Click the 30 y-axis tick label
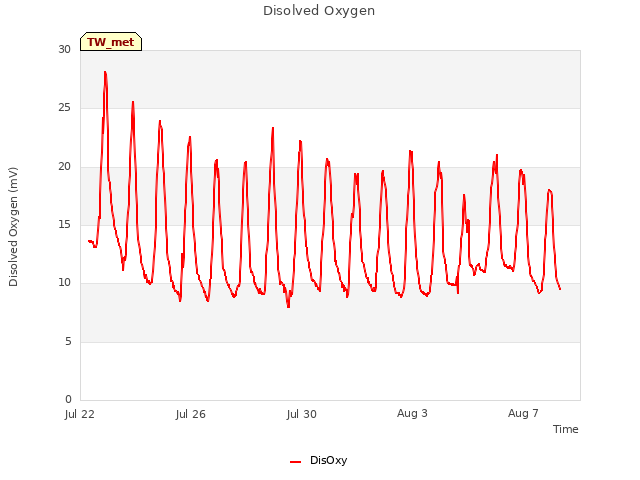This screenshot has width=640, height=480. pos(64,49)
